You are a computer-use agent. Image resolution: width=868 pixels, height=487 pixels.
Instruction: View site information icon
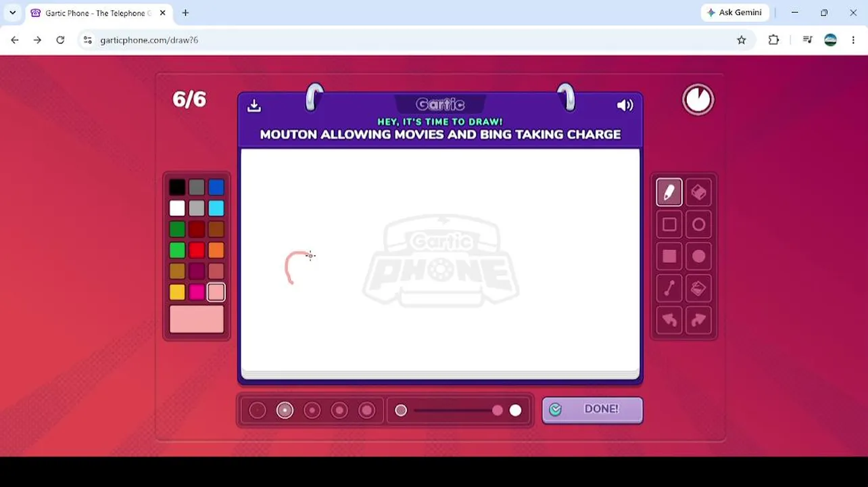87,41
